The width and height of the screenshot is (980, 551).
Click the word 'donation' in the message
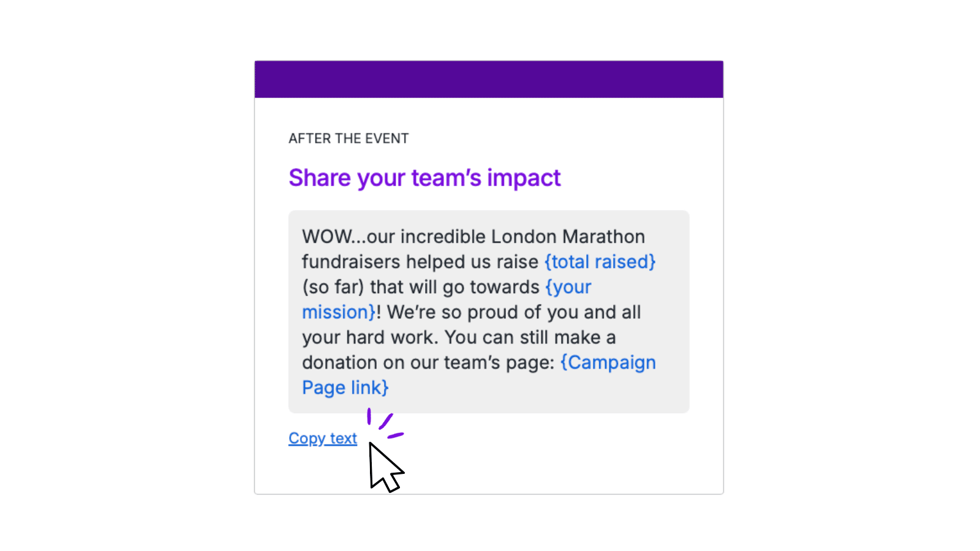click(340, 362)
